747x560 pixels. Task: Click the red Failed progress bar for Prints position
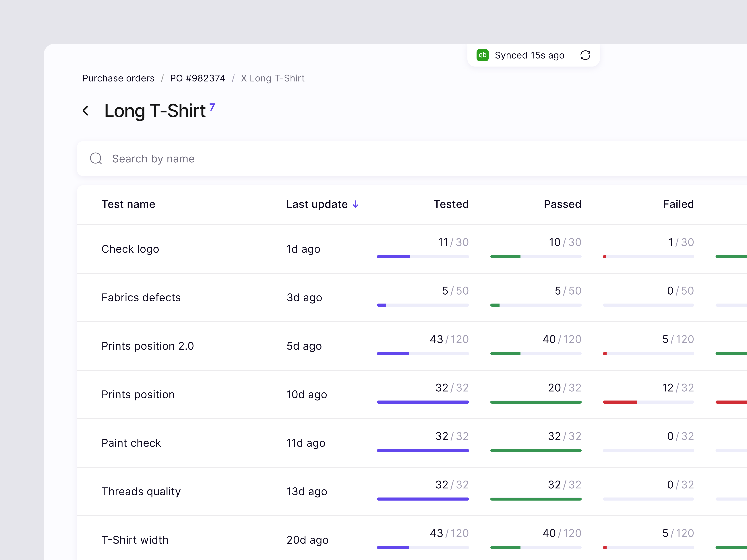(x=620, y=402)
